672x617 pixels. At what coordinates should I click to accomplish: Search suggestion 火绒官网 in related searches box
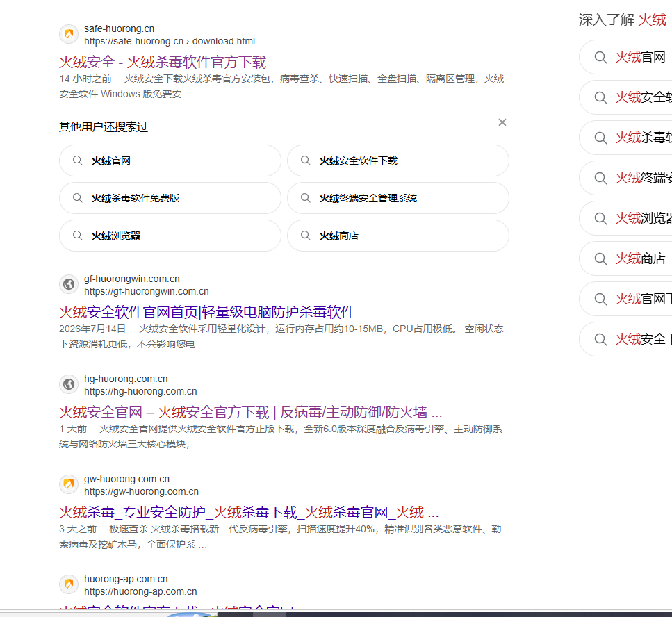pyautogui.click(x=170, y=161)
